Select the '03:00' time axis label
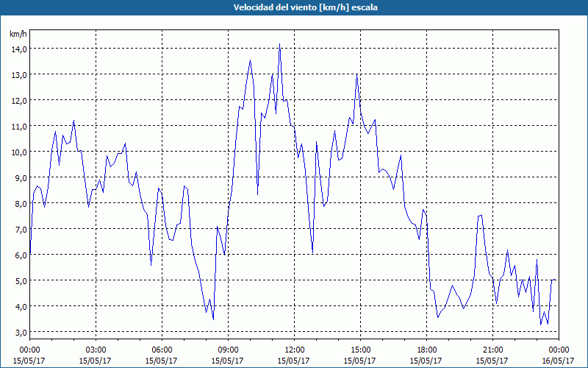588x368 pixels. click(96, 350)
